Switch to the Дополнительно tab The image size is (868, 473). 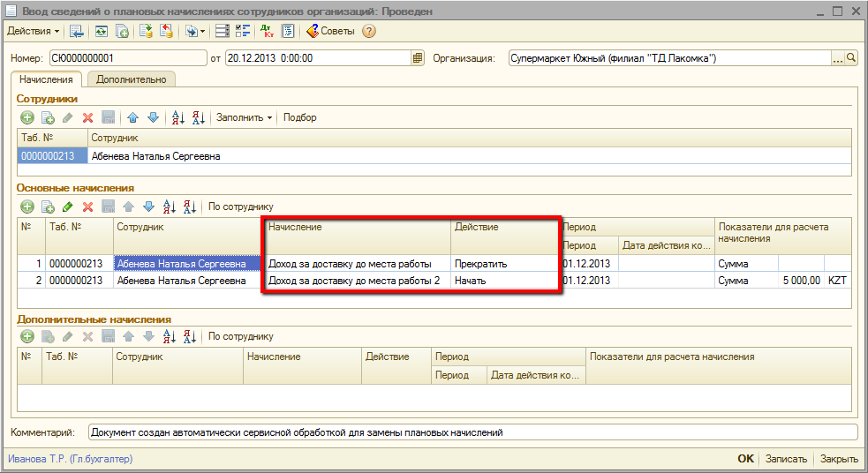[x=131, y=79]
